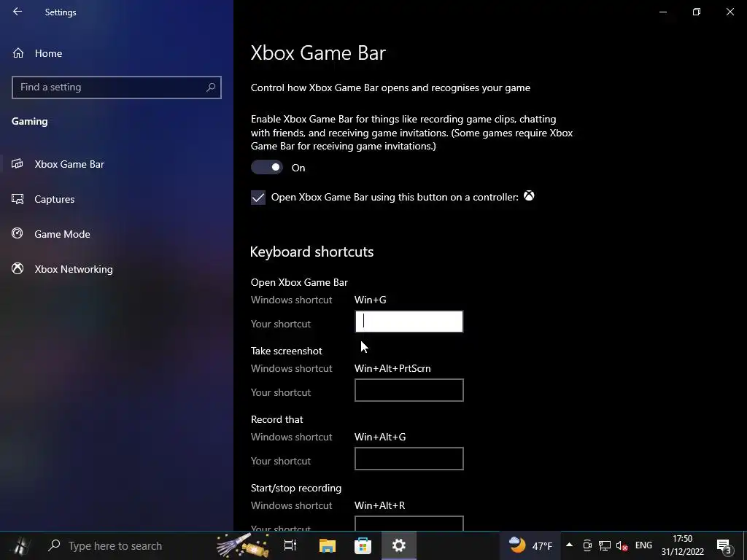Click the Keyboard shortcuts heading

(x=311, y=252)
